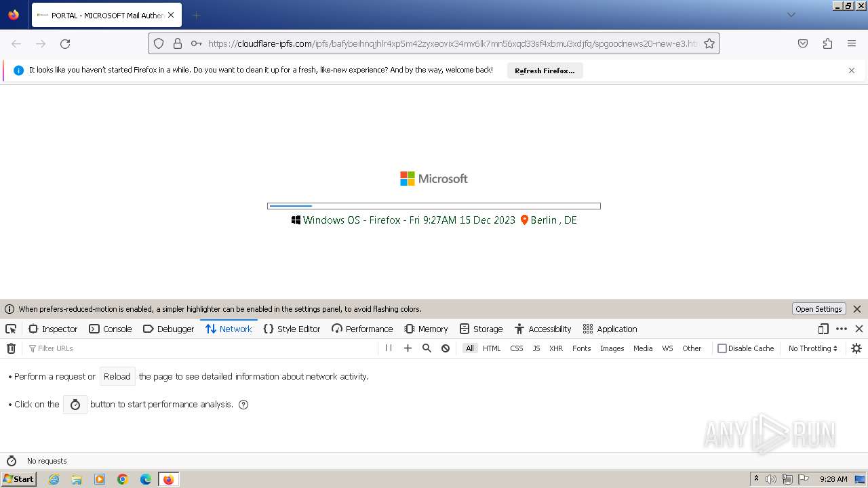Image resolution: width=868 pixels, height=488 pixels.
Task: Filter requests by JS
Action: [536, 348]
